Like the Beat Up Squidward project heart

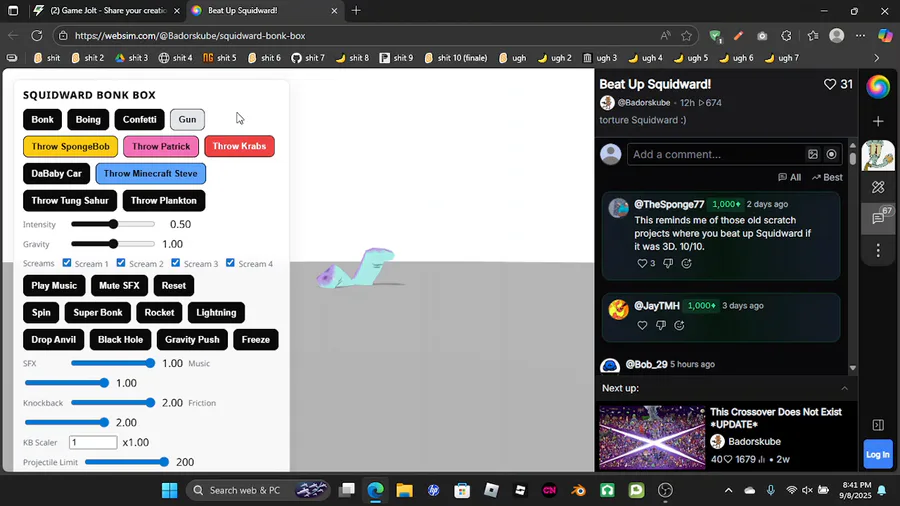tap(830, 84)
